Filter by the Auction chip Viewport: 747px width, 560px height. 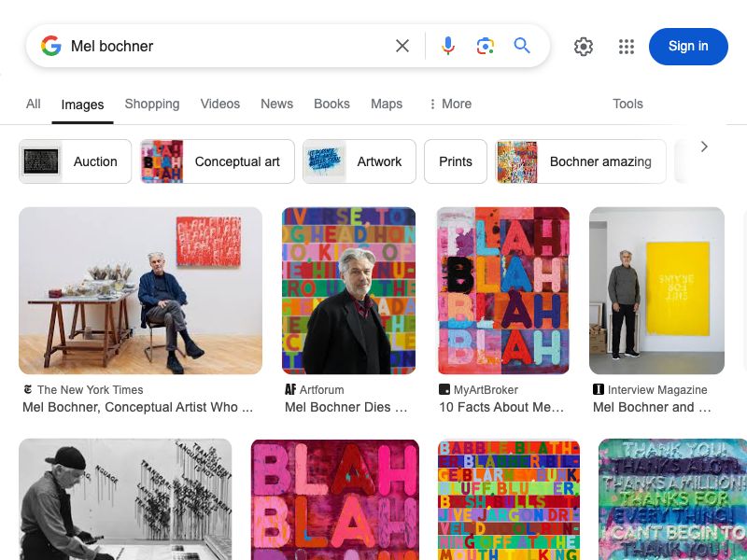point(76,161)
